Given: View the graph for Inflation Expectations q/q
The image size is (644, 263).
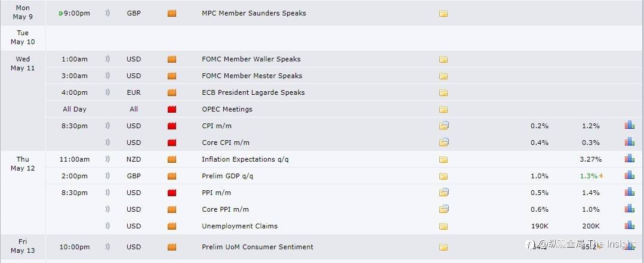Looking at the screenshot, I should [x=629, y=159].
